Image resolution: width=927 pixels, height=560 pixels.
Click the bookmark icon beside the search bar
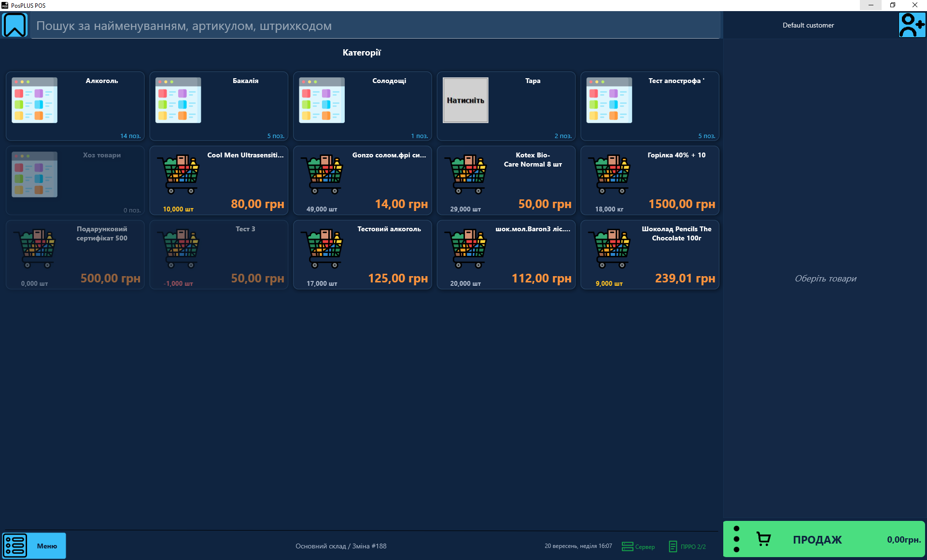pyautogui.click(x=15, y=25)
